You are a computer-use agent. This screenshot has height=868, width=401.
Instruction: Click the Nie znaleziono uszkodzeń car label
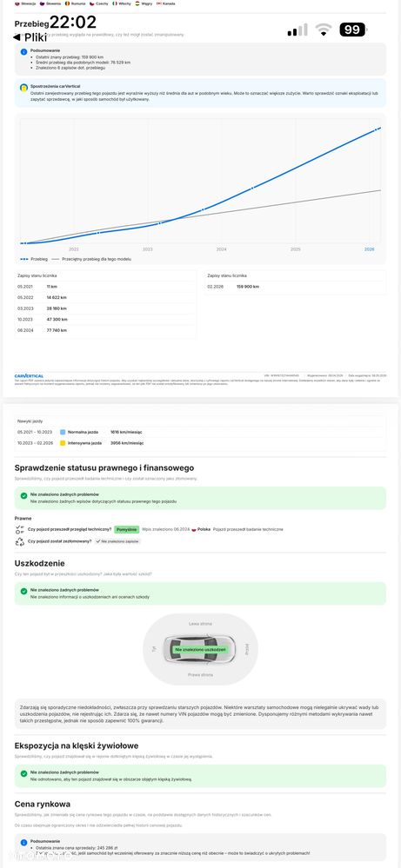point(200,649)
